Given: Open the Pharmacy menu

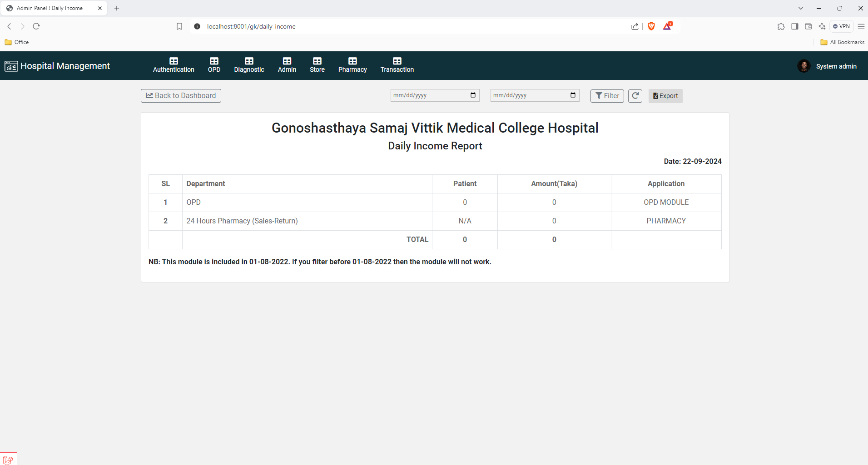Looking at the screenshot, I should (x=352, y=65).
